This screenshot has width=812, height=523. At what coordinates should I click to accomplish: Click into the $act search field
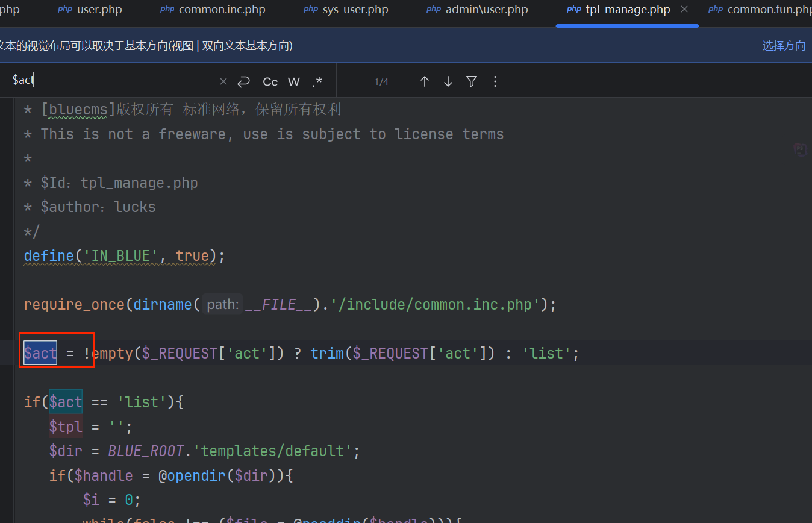pos(114,81)
